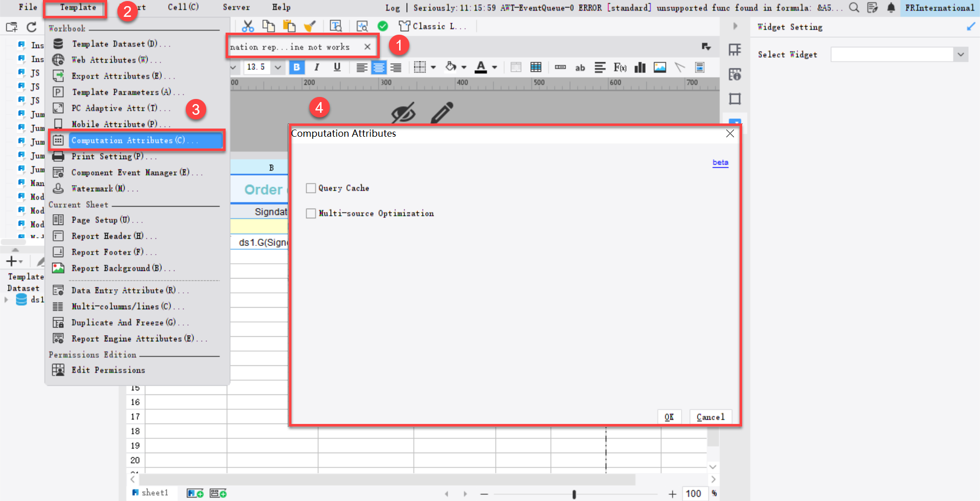
Task: Select Computation Attributes (C) menu item
Action: (x=137, y=140)
